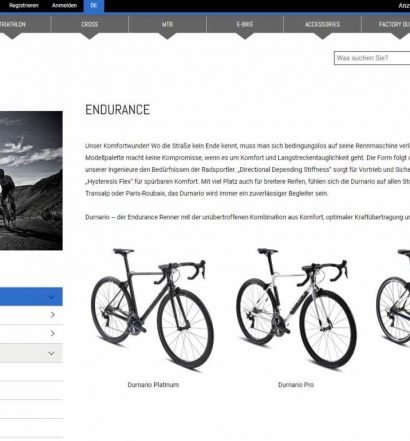The width and height of the screenshot is (410, 441).
Task: Open the Dumario Platinum bike image
Action: coord(153,309)
